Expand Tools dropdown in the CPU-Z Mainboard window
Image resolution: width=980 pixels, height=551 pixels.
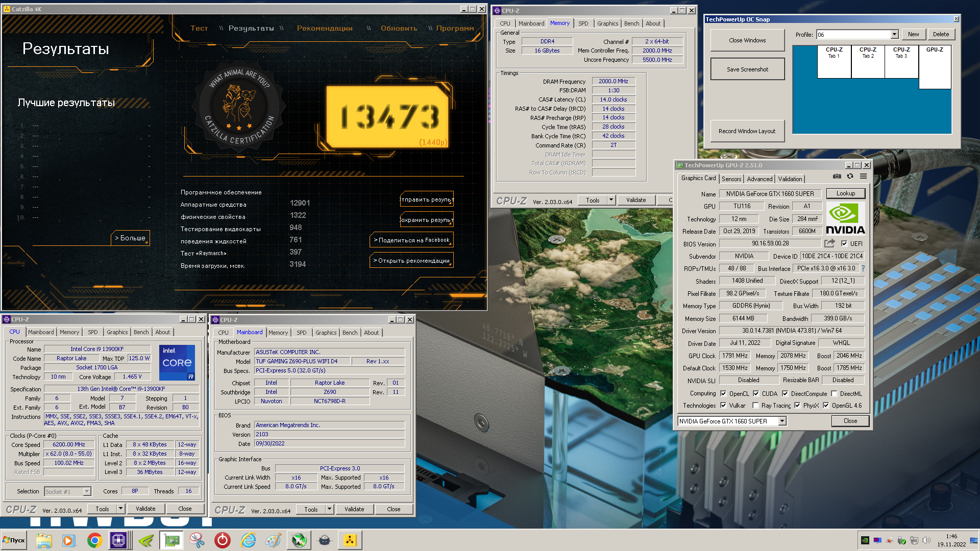coord(329,509)
